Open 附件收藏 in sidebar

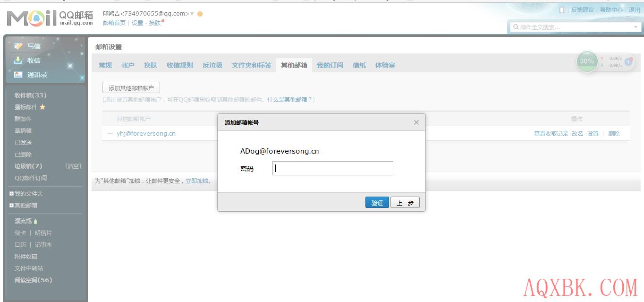(26, 257)
